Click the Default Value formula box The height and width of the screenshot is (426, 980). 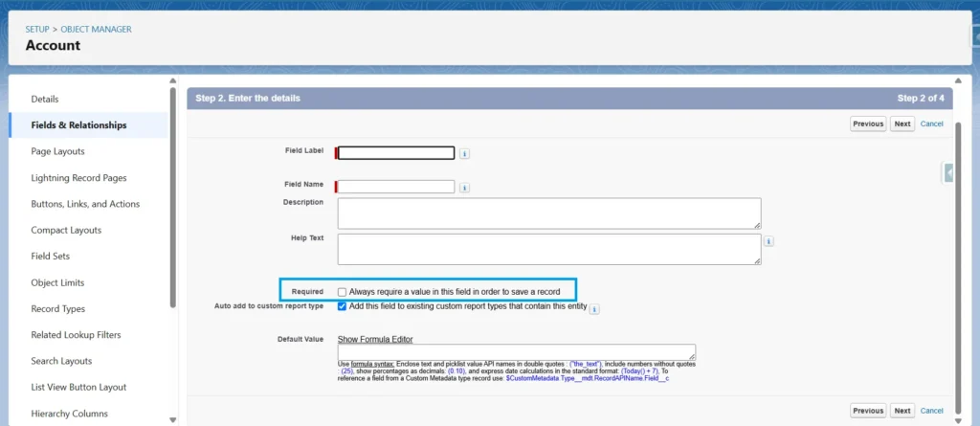pos(516,352)
